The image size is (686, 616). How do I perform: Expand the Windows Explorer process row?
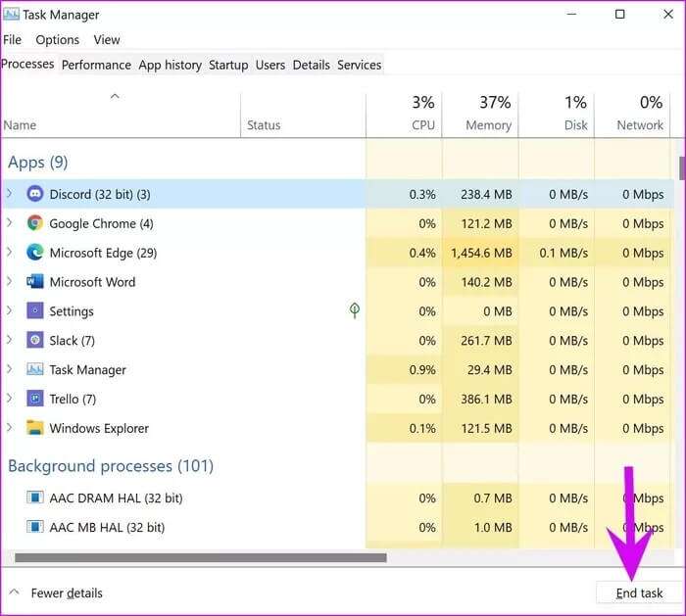click(x=10, y=428)
